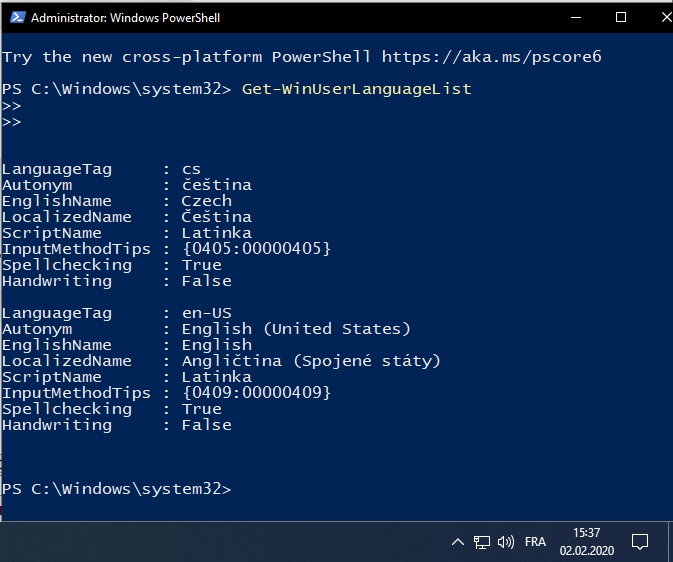Click the Show desktop strip at taskbar edge
This screenshot has height=562, width=673.
670,542
